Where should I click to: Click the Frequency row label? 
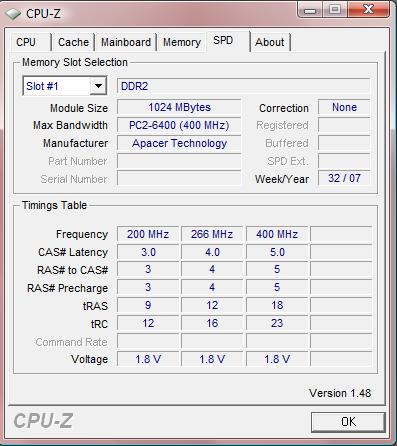coord(82,234)
